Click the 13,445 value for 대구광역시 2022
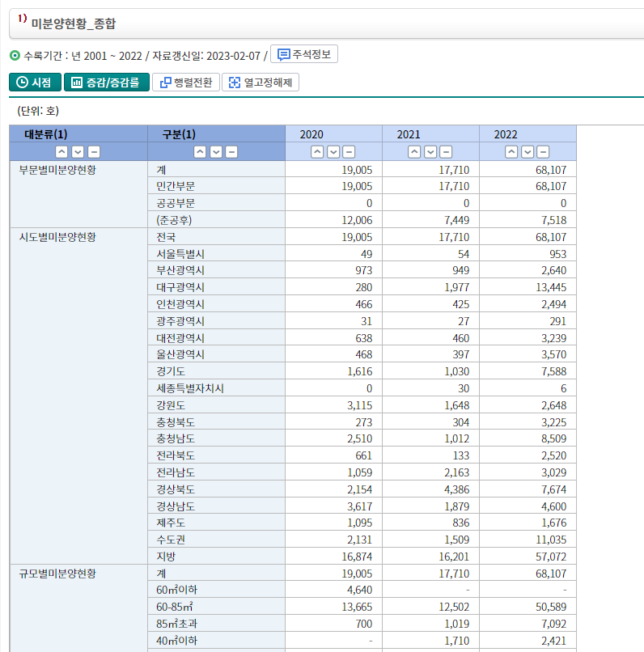The image size is (644, 652). click(x=551, y=287)
